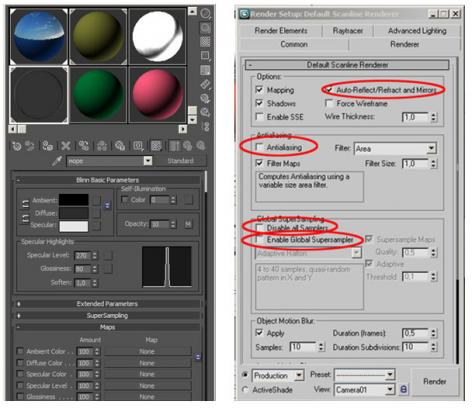The width and height of the screenshot is (472, 408).
Task: Open the antialiasing Filter Area dropdown
Action: pyautogui.click(x=395, y=148)
